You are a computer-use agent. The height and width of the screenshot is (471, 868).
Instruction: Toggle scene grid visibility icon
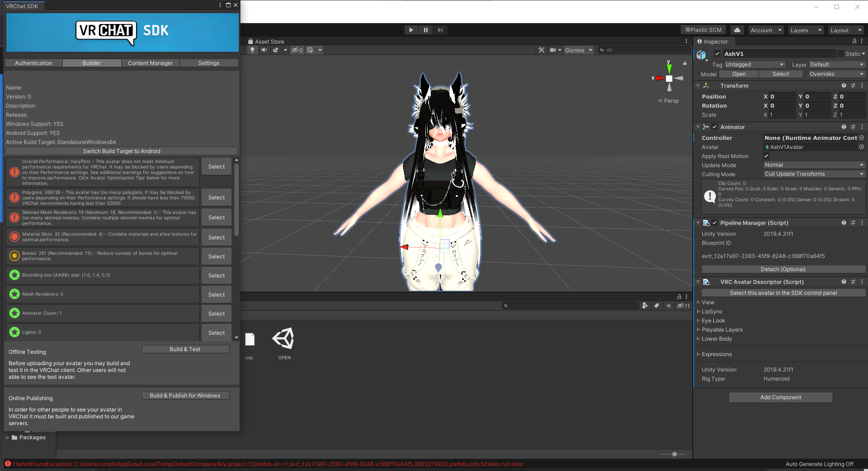click(310, 50)
